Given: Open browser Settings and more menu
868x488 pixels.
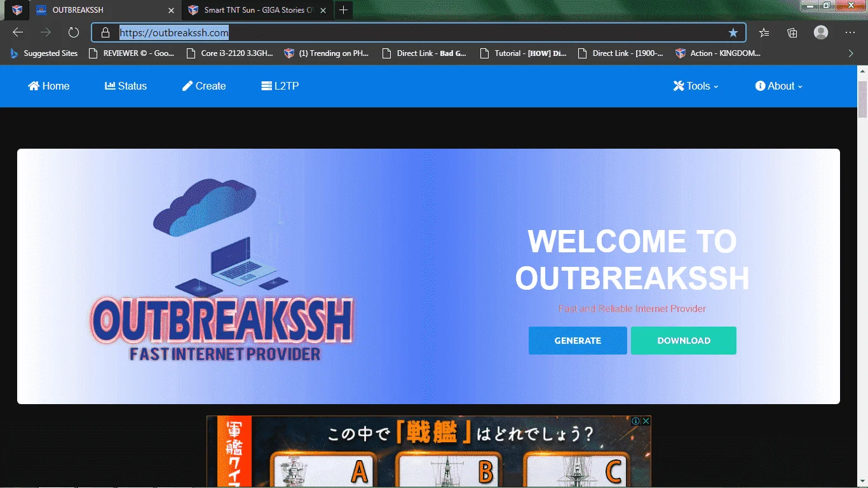Looking at the screenshot, I should click(x=850, y=32).
